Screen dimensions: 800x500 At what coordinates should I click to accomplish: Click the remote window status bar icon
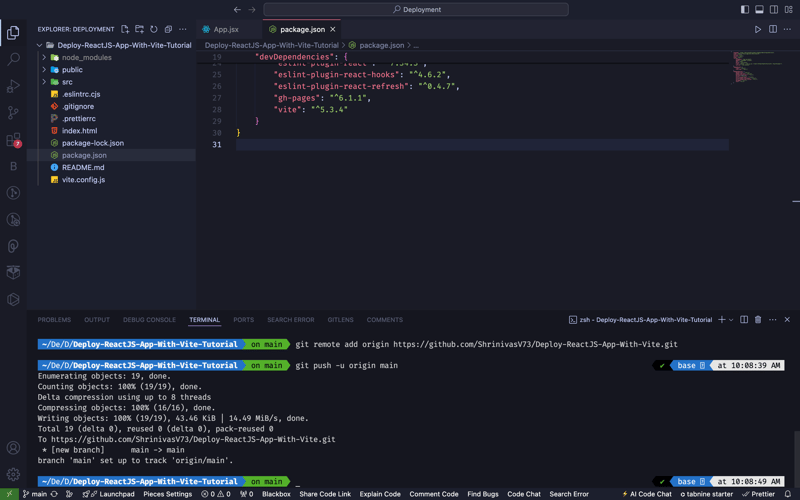pos(9,494)
